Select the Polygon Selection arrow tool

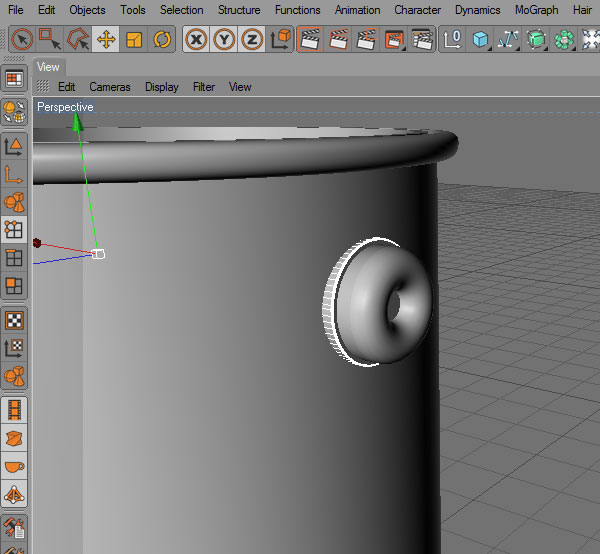[x=78, y=39]
